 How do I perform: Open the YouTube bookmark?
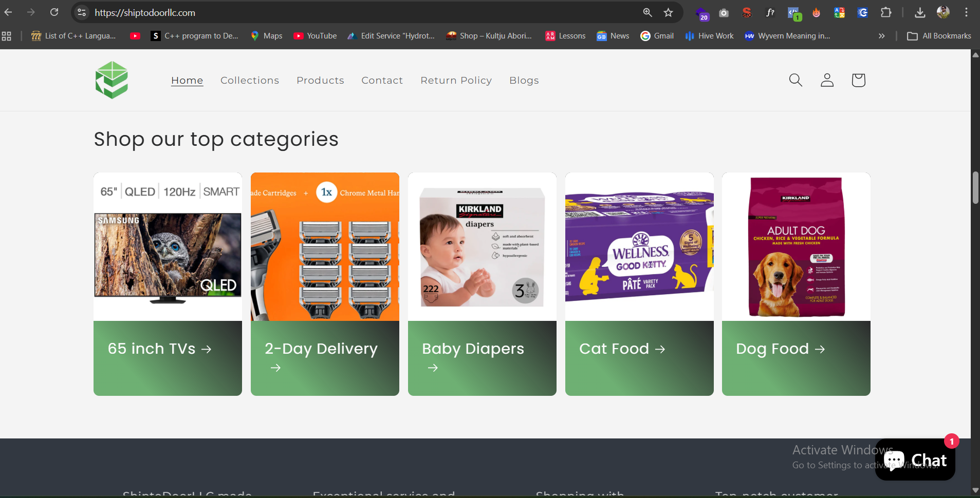click(315, 36)
